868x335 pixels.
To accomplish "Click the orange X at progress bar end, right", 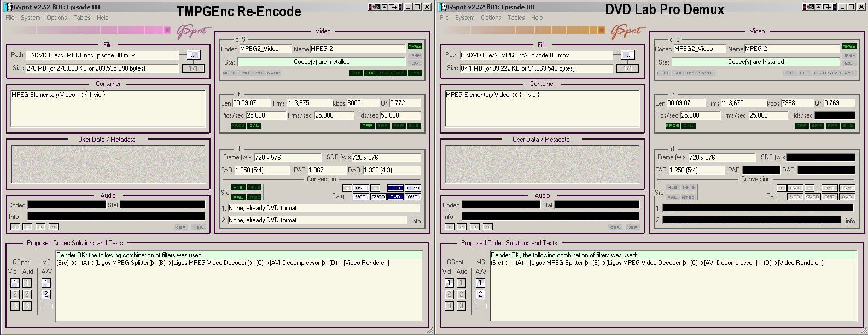I will tap(602, 30).
